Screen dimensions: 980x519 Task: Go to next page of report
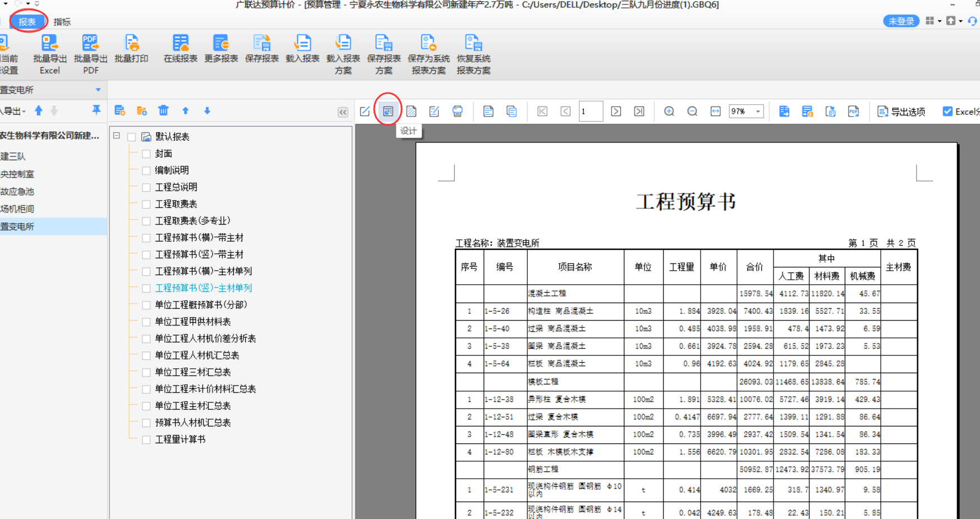616,111
